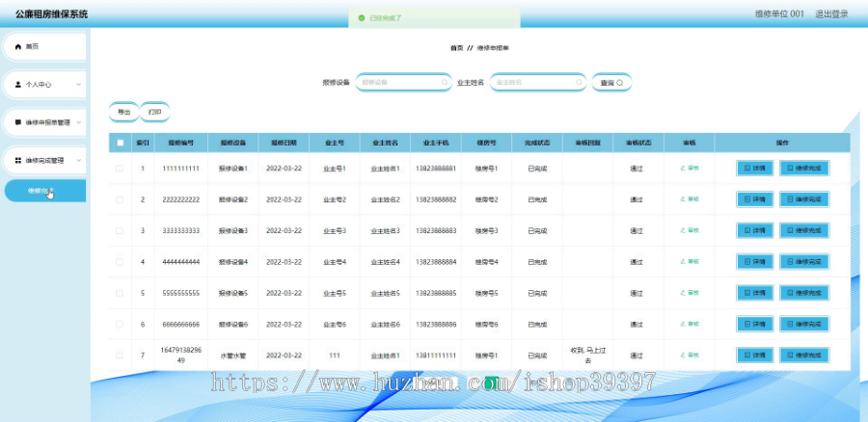Select the 收到, 马上过去 reply cell
The height and width of the screenshot is (422, 868).
(x=588, y=356)
